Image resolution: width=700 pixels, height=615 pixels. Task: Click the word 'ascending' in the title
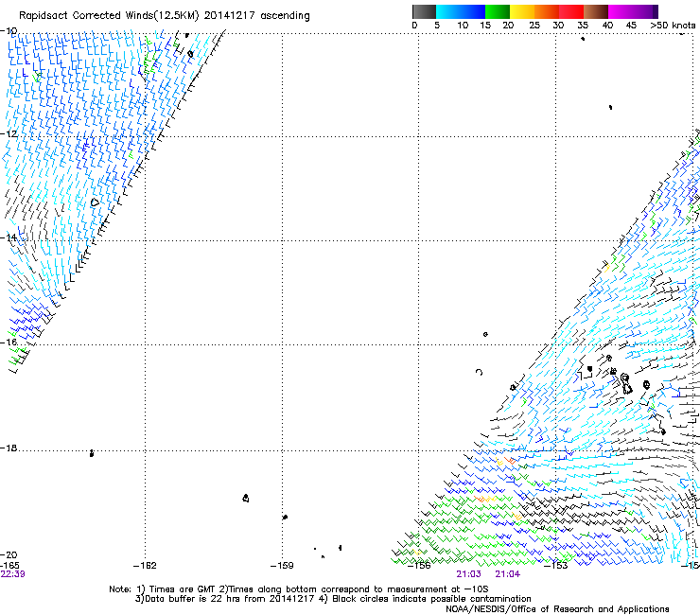(285, 16)
